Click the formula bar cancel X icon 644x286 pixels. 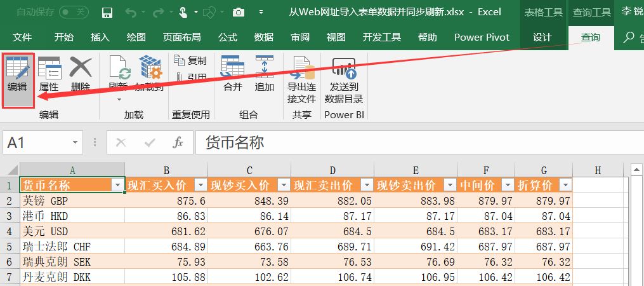point(121,143)
